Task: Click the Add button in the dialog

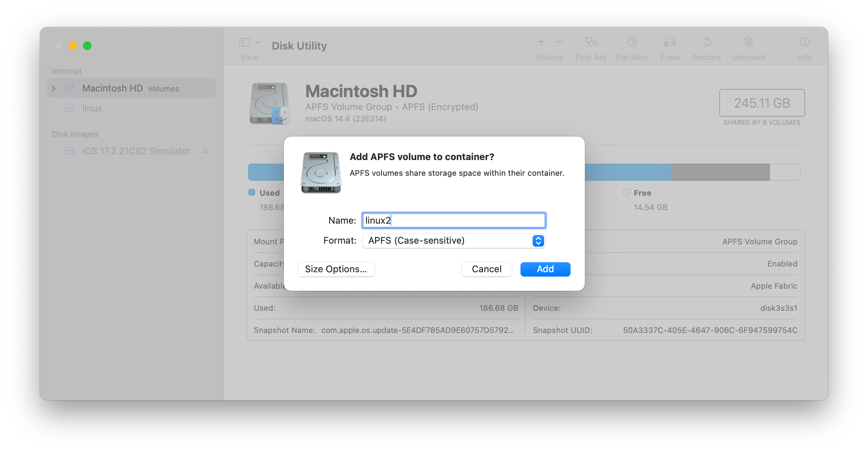Action: pyautogui.click(x=545, y=269)
